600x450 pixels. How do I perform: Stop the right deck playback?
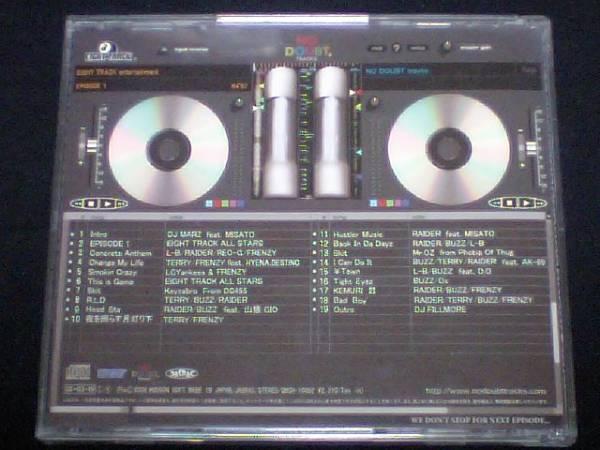[509, 202]
